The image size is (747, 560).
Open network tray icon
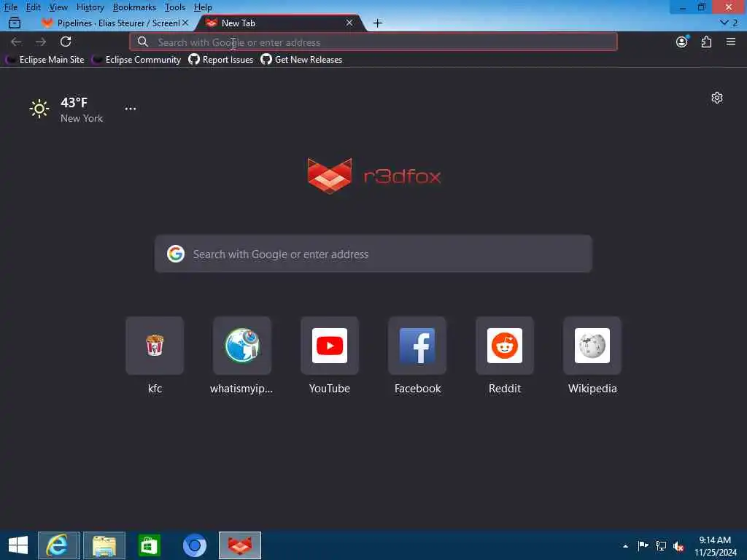coord(661,545)
